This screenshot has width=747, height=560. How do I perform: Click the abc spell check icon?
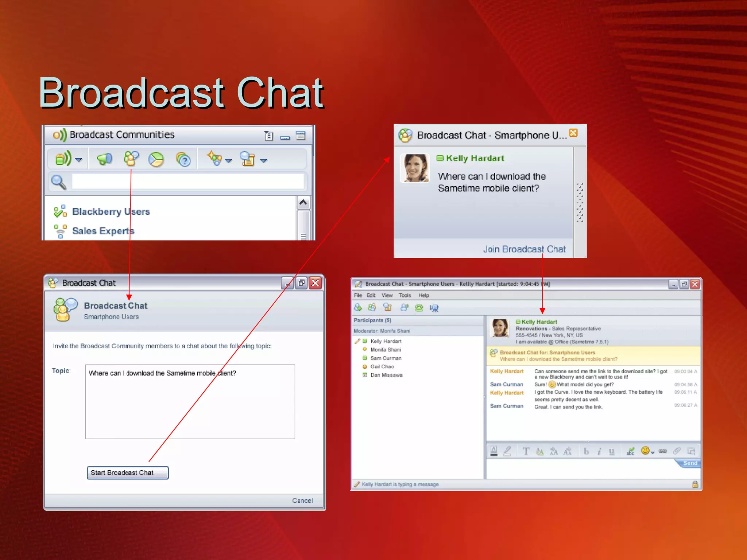point(630,451)
